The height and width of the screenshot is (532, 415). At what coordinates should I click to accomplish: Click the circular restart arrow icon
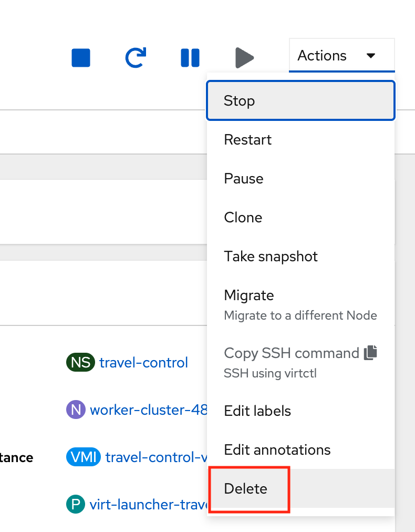coord(136,57)
